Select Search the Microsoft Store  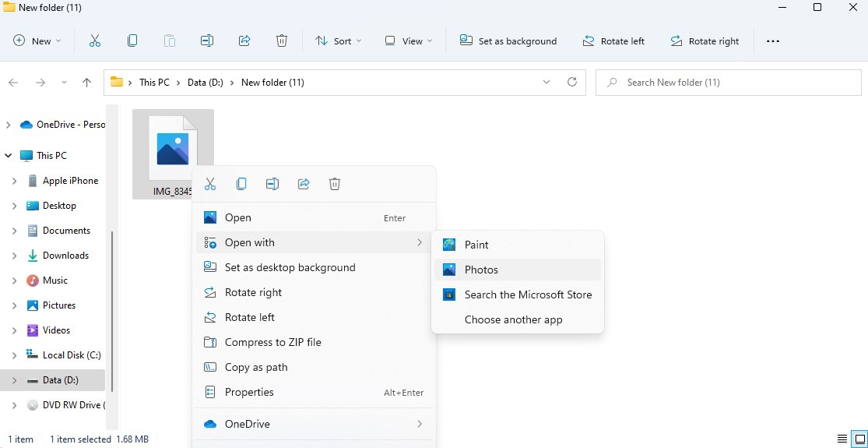(x=518, y=295)
